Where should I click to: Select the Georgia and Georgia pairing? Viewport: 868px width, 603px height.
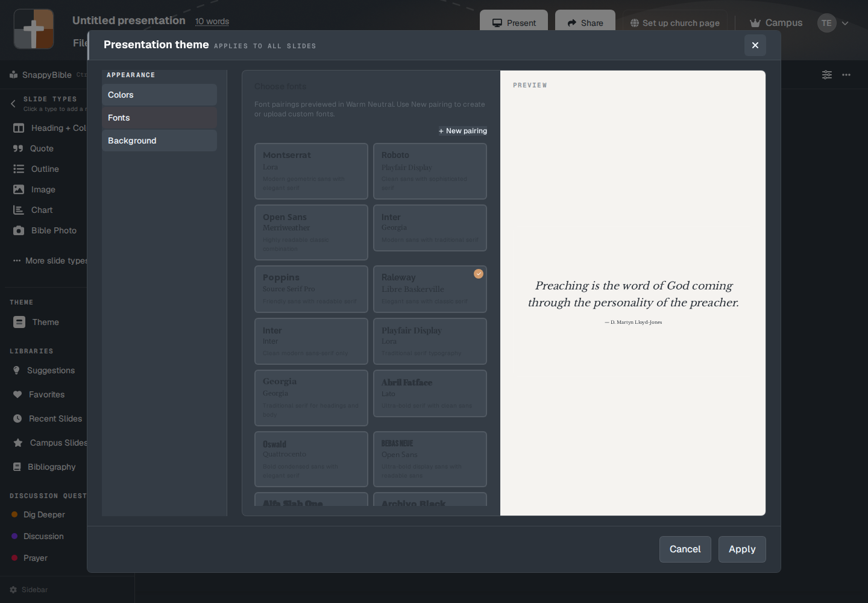(x=311, y=398)
